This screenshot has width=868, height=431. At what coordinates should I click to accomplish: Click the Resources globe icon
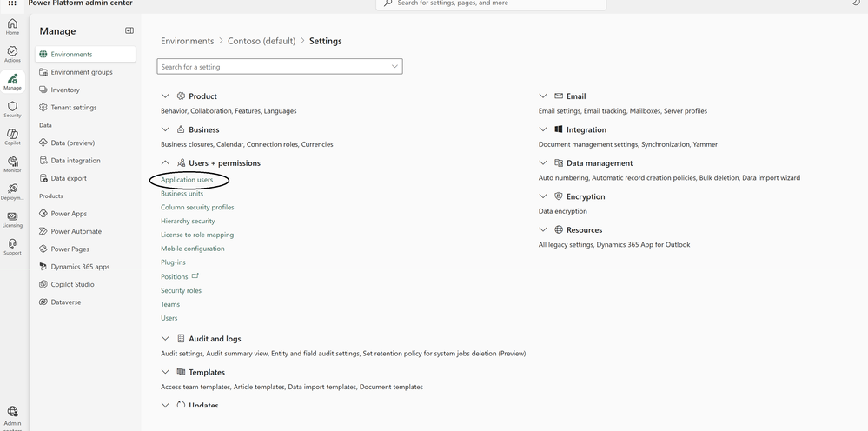pyautogui.click(x=558, y=229)
